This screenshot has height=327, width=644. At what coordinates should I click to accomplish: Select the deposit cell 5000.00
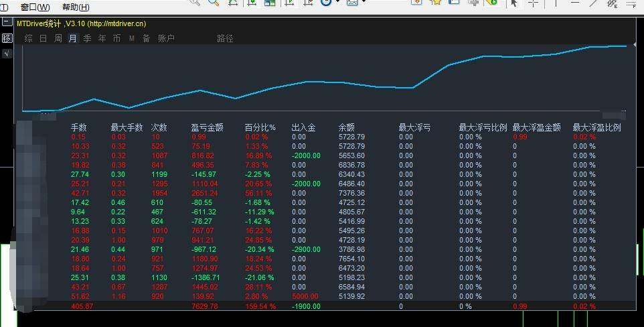(x=305, y=296)
